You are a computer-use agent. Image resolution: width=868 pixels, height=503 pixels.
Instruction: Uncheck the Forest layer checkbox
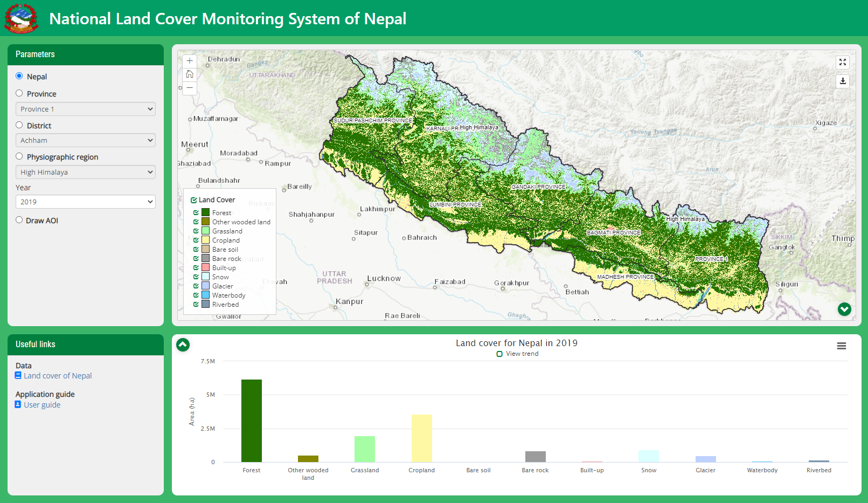pos(196,213)
